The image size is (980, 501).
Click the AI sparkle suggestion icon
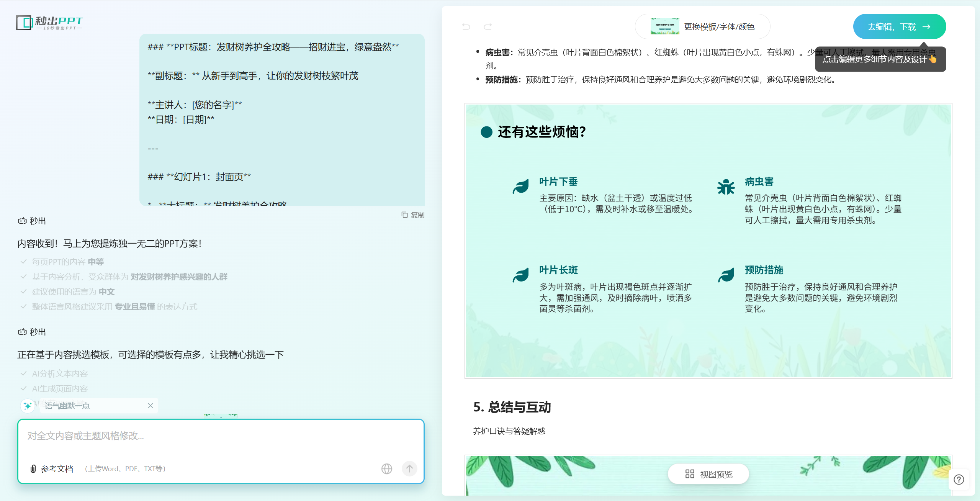[28, 406]
